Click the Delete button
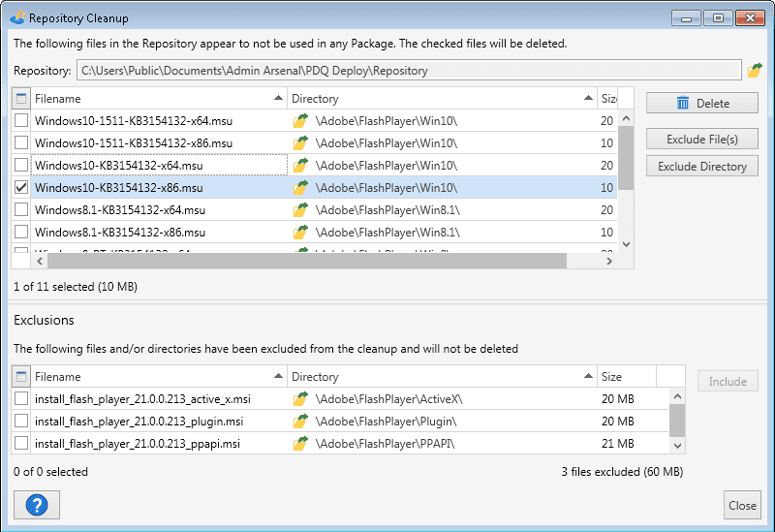This screenshot has width=775, height=532. click(x=701, y=103)
